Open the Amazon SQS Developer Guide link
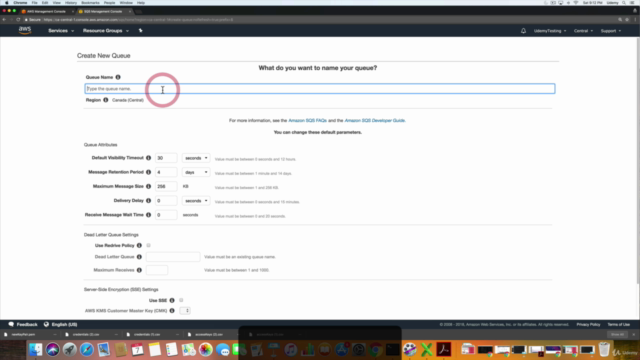The width and height of the screenshot is (640, 360). (375, 121)
